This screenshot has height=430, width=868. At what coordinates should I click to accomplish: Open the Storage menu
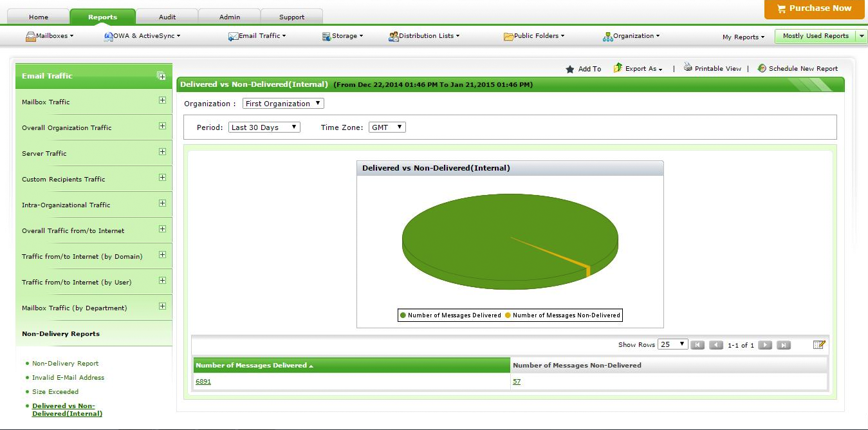point(343,36)
